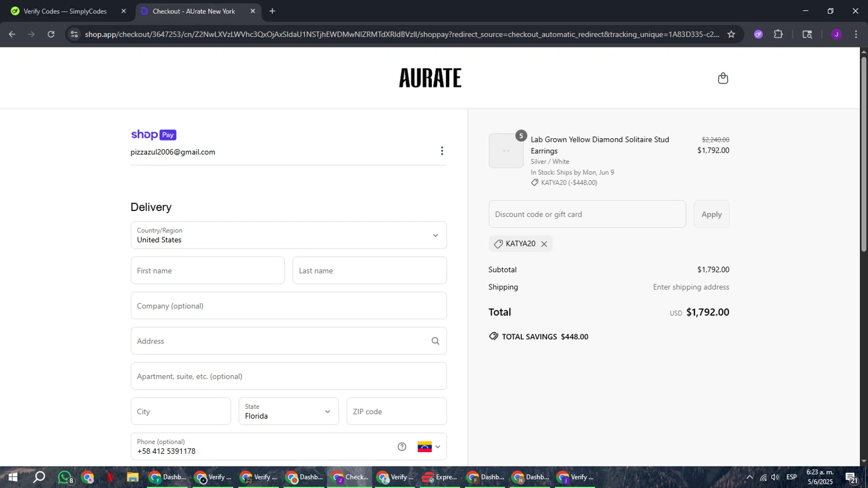Viewport: 868px width, 488px height.
Task: Focus the First name field
Action: coord(208,271)
